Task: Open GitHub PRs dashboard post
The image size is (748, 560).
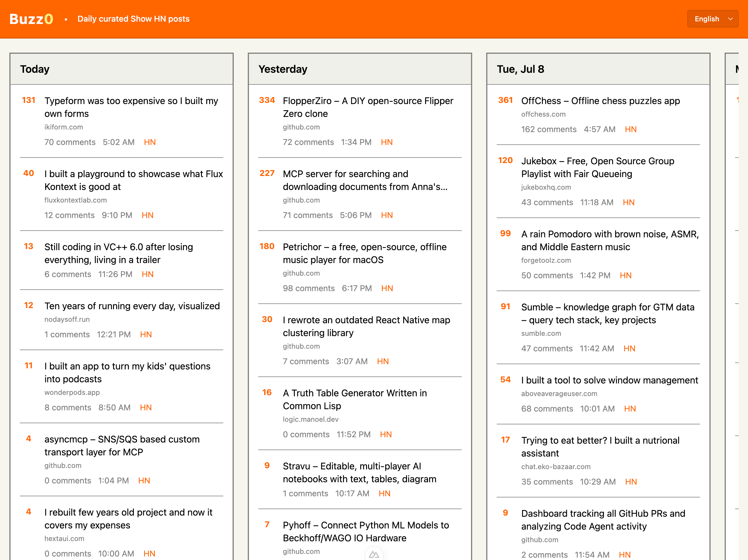Action: tap(603, 520)
